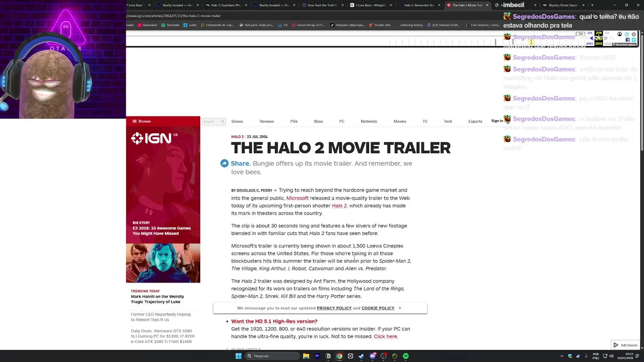
Task: Switch to Halo 5: Guardians tab
Action: (225, 5)
